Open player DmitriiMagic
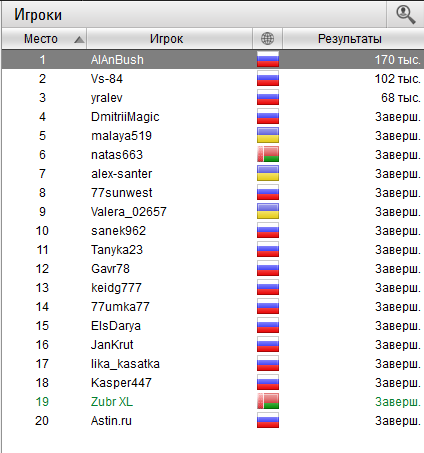Viewport: 424px width, 453px height. [x=125, y=117]
